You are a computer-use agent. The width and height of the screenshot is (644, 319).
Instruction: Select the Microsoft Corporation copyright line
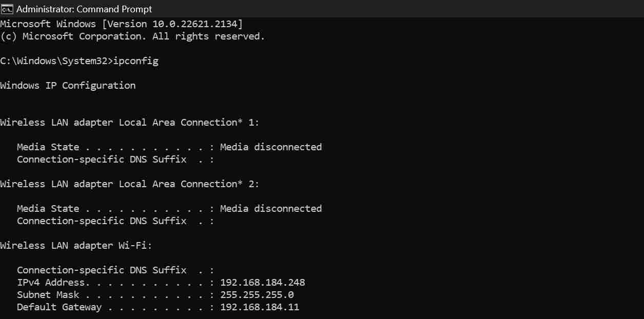pyautogui.click(x=132, y=36)
